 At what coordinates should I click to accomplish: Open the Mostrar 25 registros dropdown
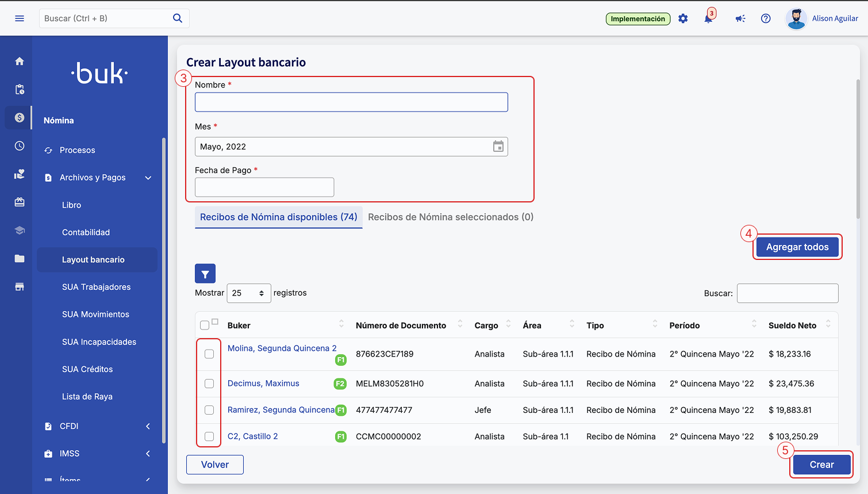point(249,293)
